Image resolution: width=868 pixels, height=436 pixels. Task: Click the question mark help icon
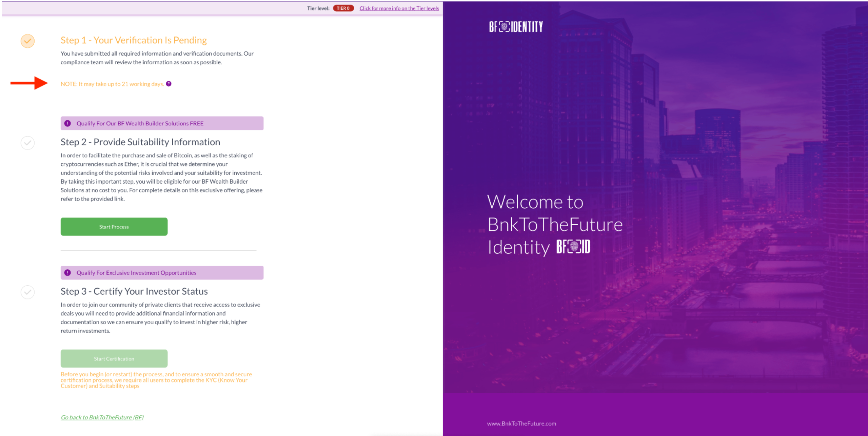(x=169, y=84)
